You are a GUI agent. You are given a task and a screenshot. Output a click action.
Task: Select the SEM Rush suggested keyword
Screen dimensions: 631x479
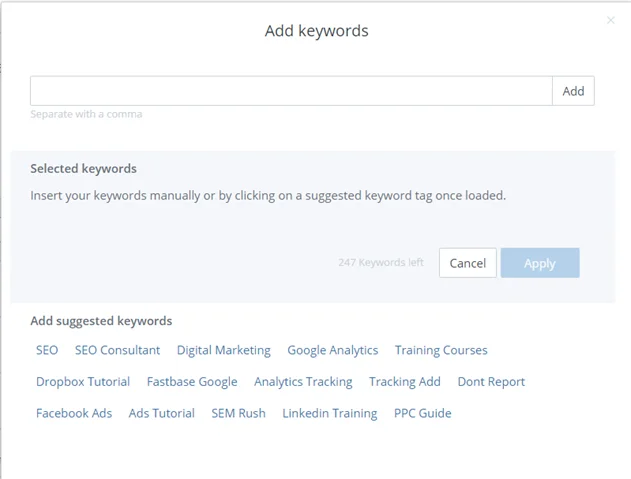click(x=239, y=413)
